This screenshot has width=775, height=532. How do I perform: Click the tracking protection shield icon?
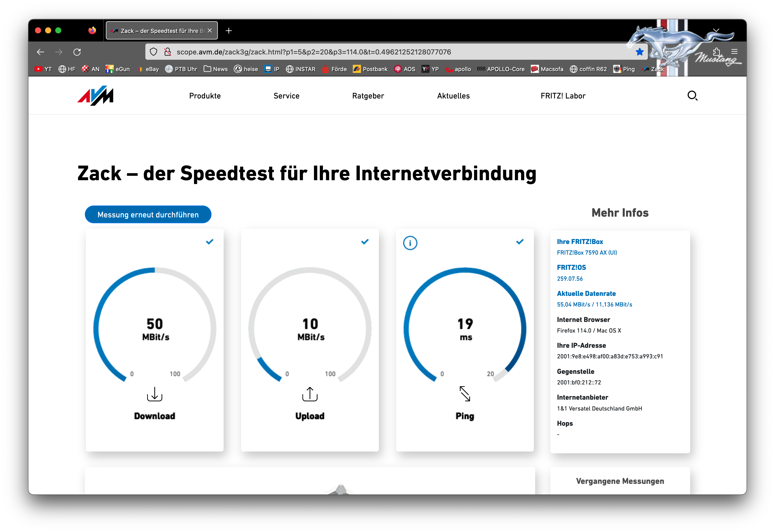tap(153, 52)
